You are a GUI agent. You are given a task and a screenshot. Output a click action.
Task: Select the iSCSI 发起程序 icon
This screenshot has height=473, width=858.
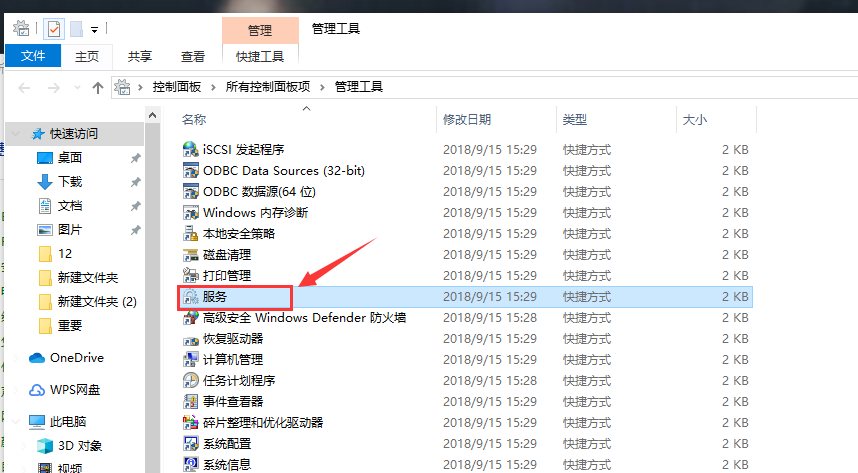190,149
